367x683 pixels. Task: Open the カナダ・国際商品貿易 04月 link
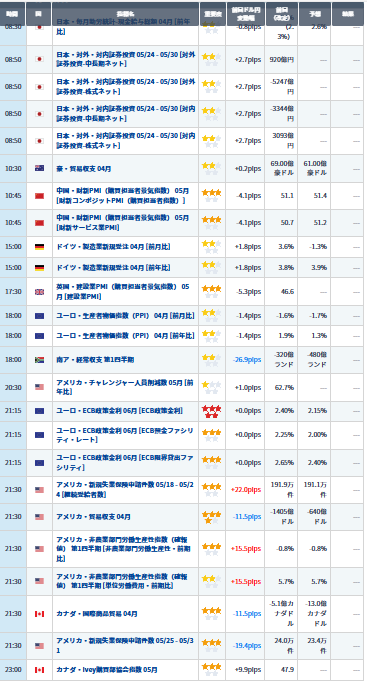[97, 614]
